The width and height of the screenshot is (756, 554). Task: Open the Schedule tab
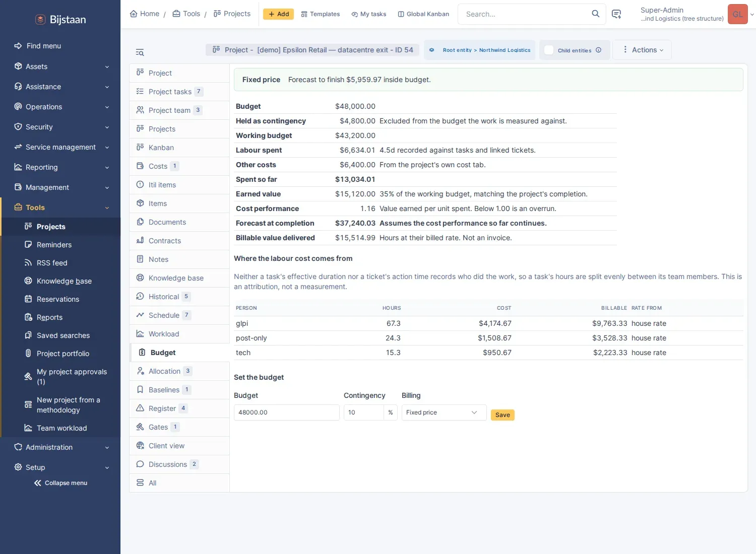coord(179,315)
